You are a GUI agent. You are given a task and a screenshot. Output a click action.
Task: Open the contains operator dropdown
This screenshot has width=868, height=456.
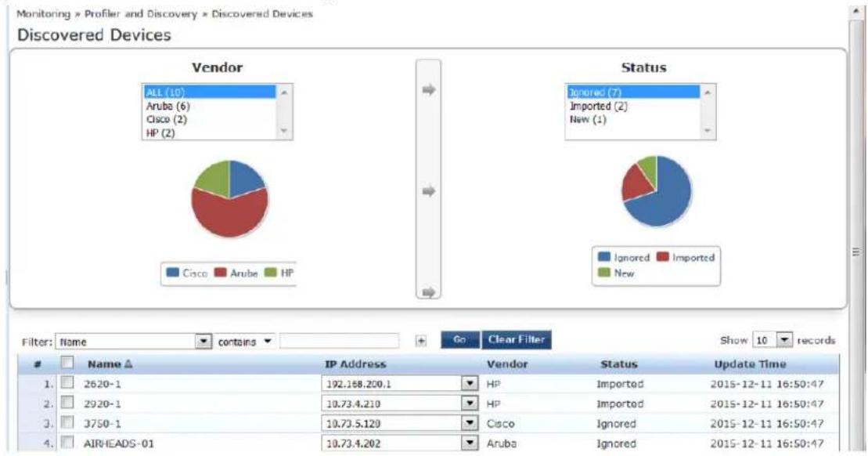[268, 342]
